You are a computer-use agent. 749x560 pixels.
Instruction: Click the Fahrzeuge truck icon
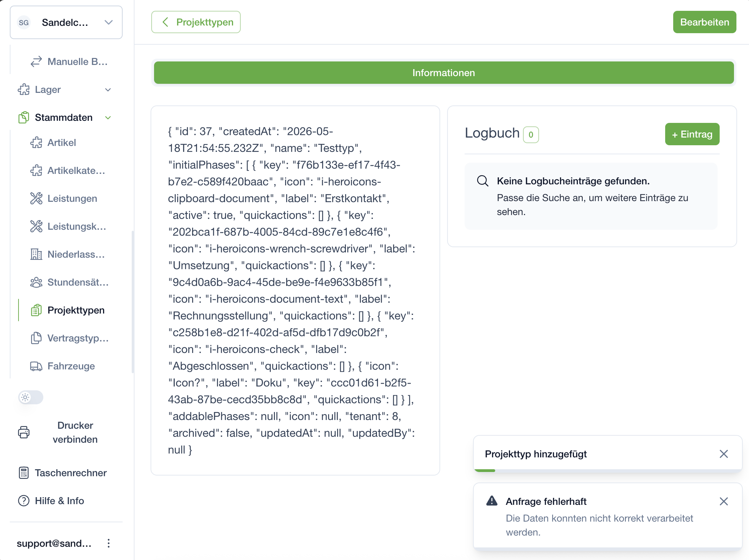coord(36,366)
